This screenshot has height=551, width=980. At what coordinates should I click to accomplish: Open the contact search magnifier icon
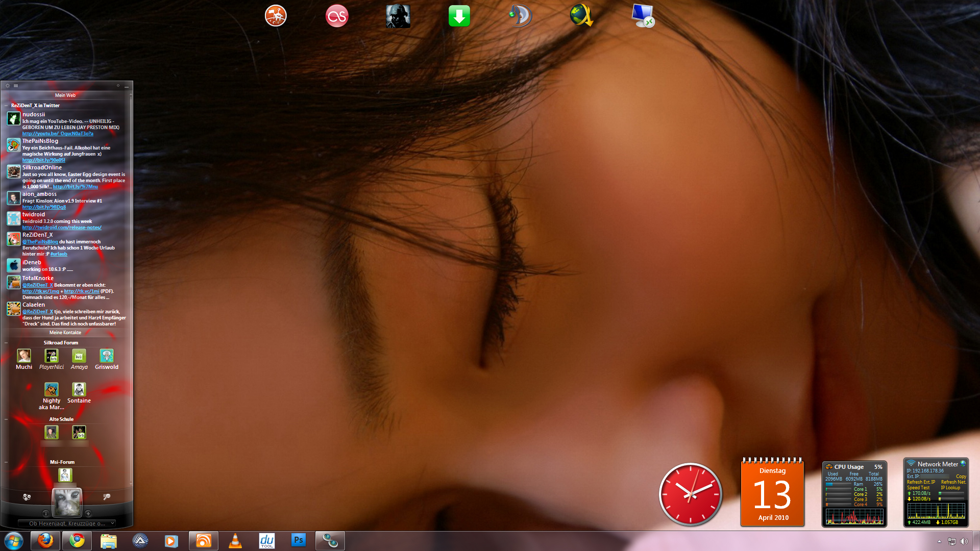107,497
